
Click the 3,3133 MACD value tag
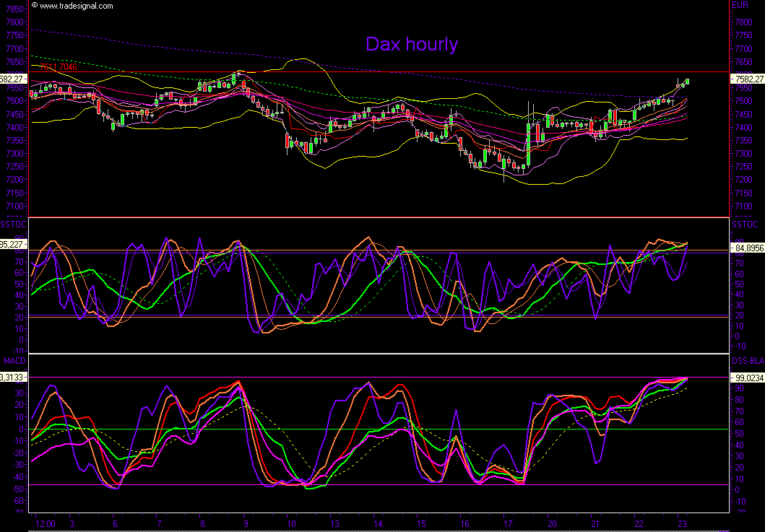(x=13, y=378)
